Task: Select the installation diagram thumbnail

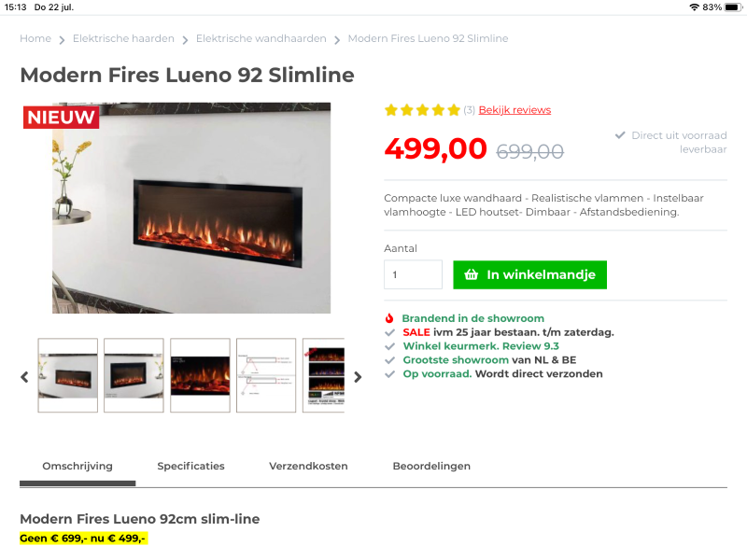Action: tap(266, 375)
